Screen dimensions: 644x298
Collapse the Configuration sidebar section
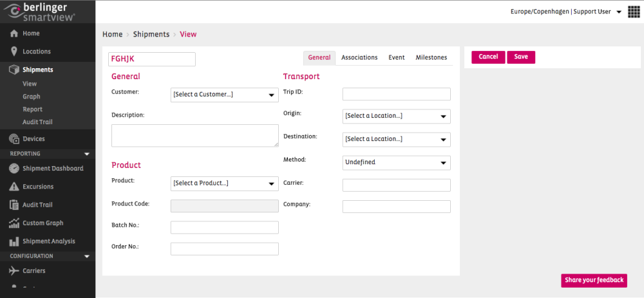(87, 256)
